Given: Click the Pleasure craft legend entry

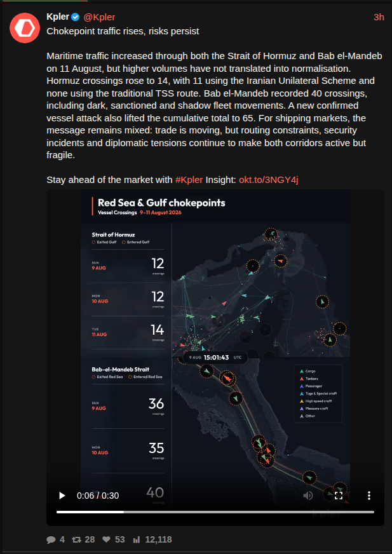Looking at the screenshot, I should coord(313,409).
